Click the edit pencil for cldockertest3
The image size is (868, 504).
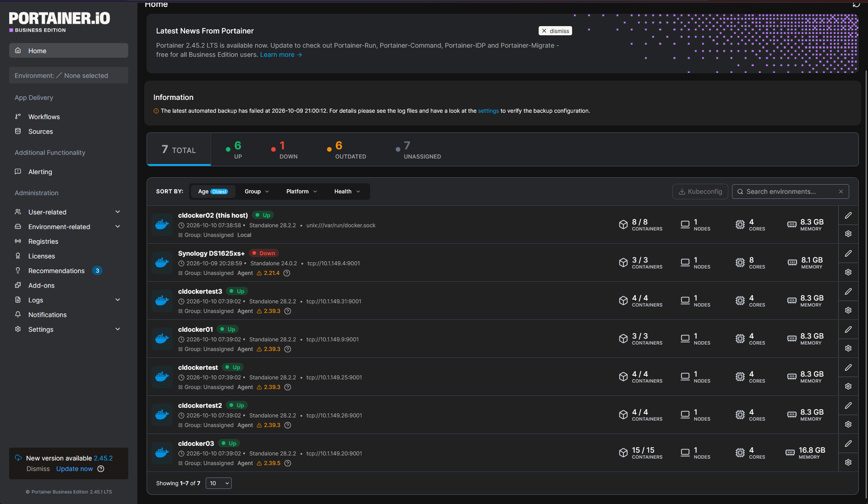coord(848,291)
